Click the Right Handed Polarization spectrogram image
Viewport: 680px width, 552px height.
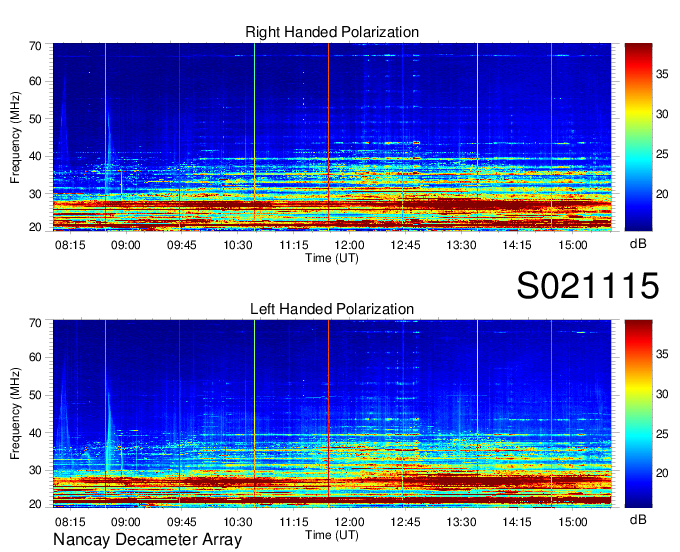click(332, 137)
